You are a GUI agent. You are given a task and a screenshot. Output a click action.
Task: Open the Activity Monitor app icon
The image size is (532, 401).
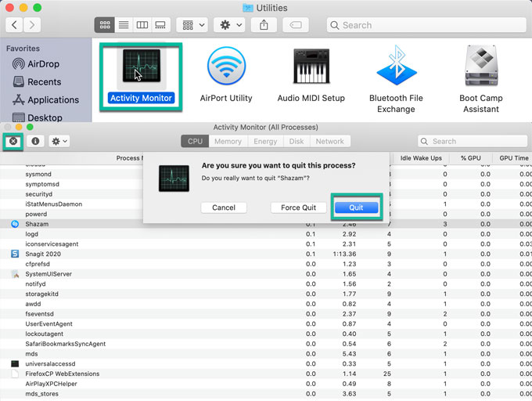[x=141, y=67]
